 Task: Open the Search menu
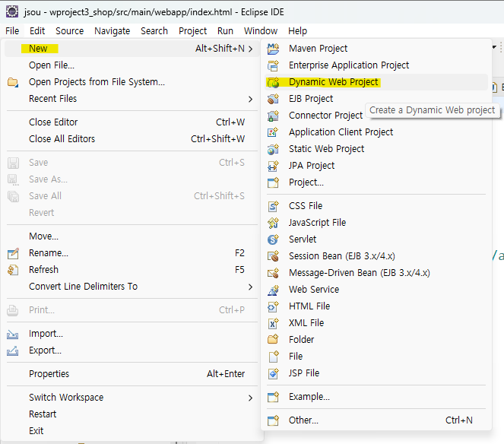(154, 31)
